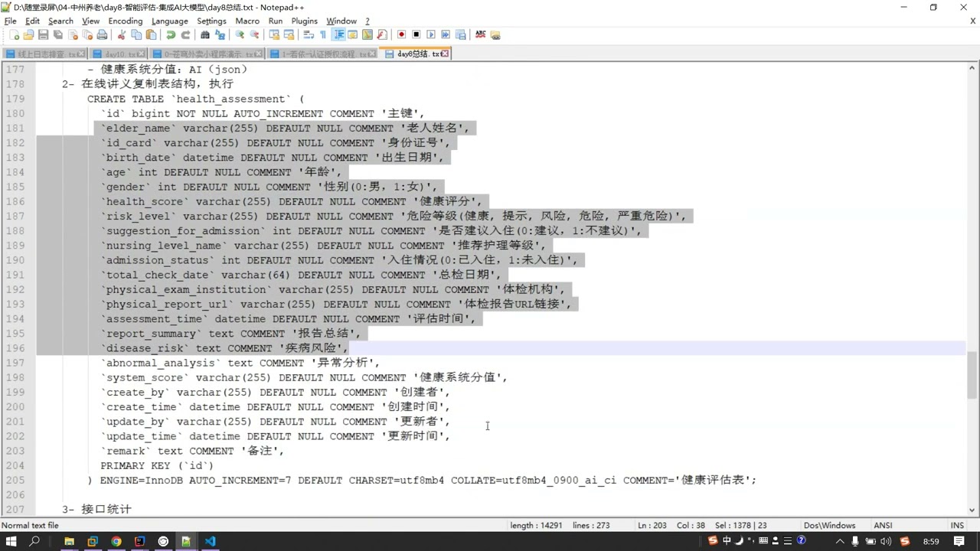Click the 'CREATE TABLE `health_assessment`' line
This screenshot has width=980, height=551.
(195, 99)
